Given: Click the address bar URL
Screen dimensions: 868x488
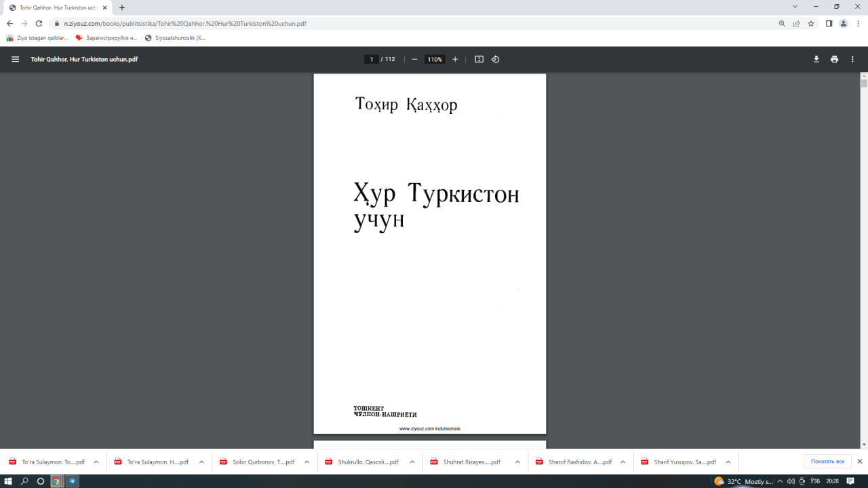Looking at the screenshot, I should [185, 23].
